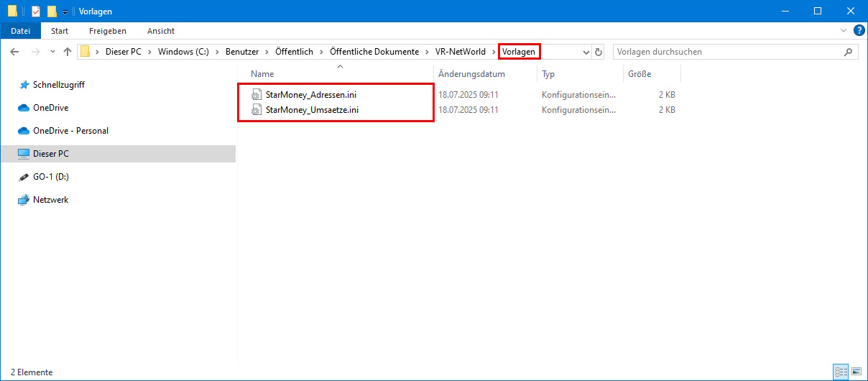Click the title bar folder icon
Screen dimensions: 868x381
12,11
